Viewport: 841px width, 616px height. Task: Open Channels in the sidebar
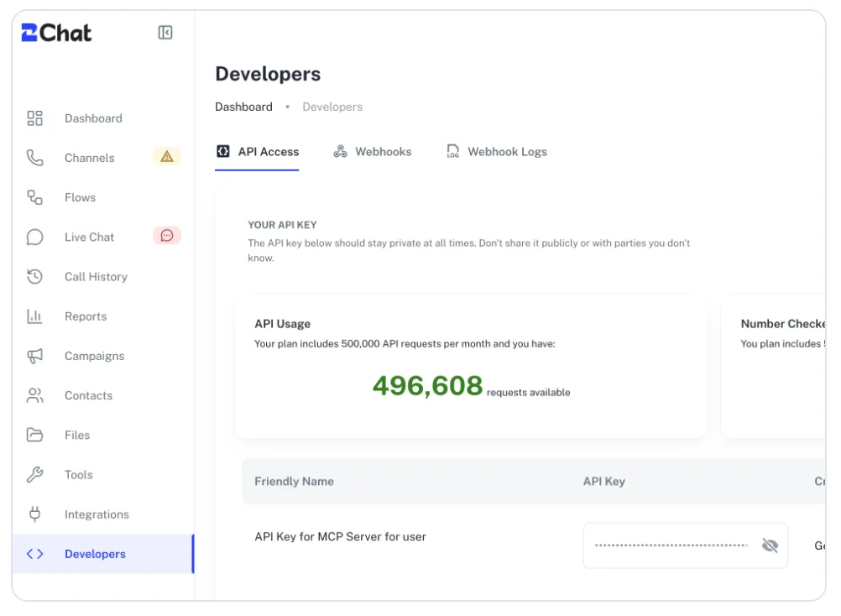coord(102,158)
